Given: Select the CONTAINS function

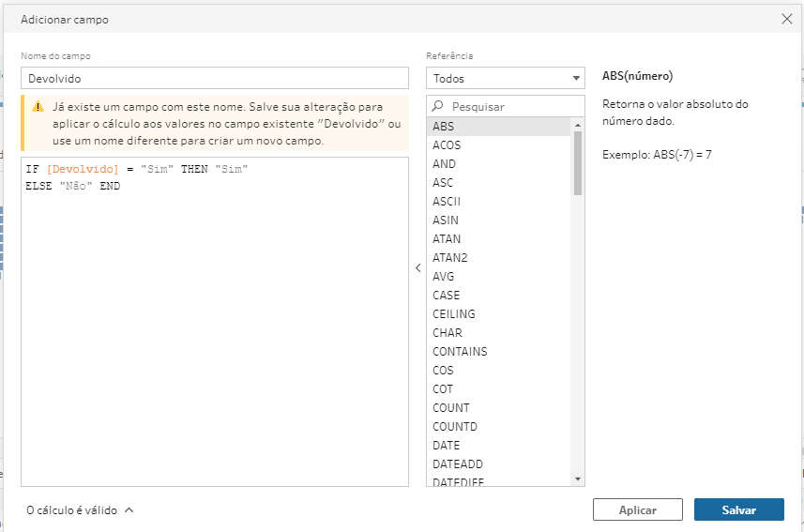Looking at the screenshot, I should click(x=498, y=352).
